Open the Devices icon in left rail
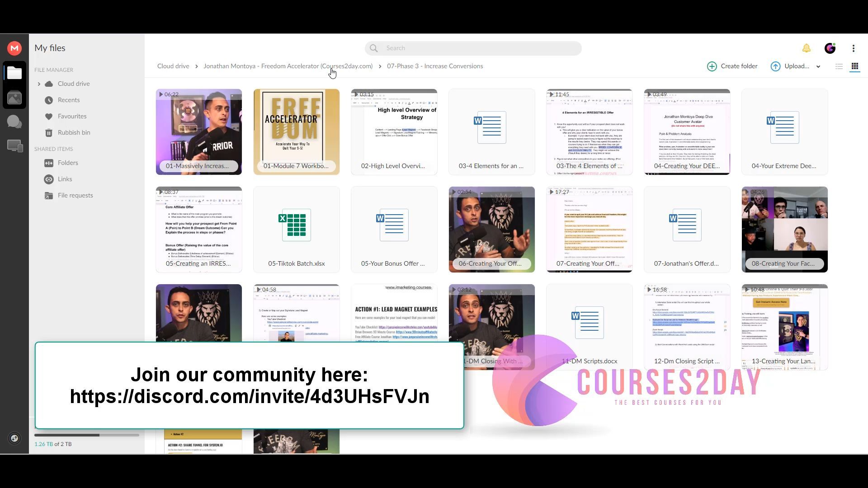 [14, 146]
